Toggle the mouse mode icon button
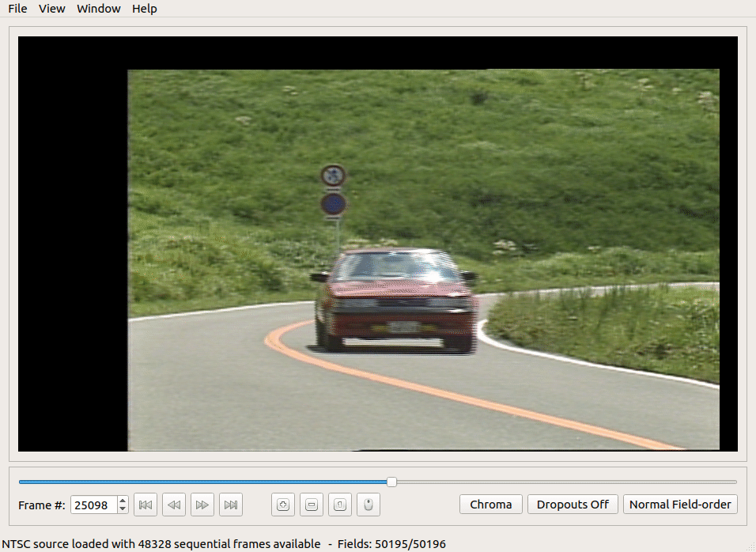756x552 pixels. 369,505
